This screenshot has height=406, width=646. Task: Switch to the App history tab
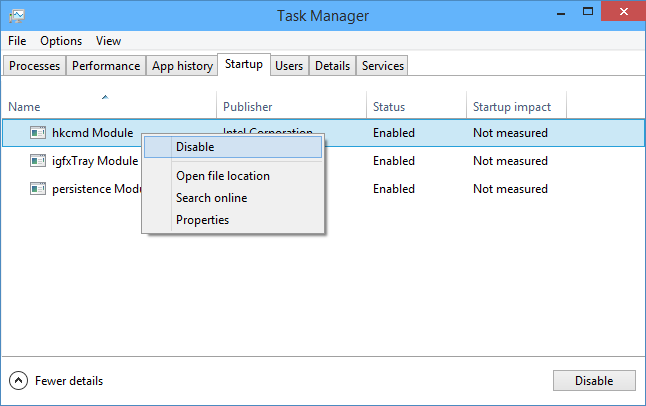pos(182,66)
